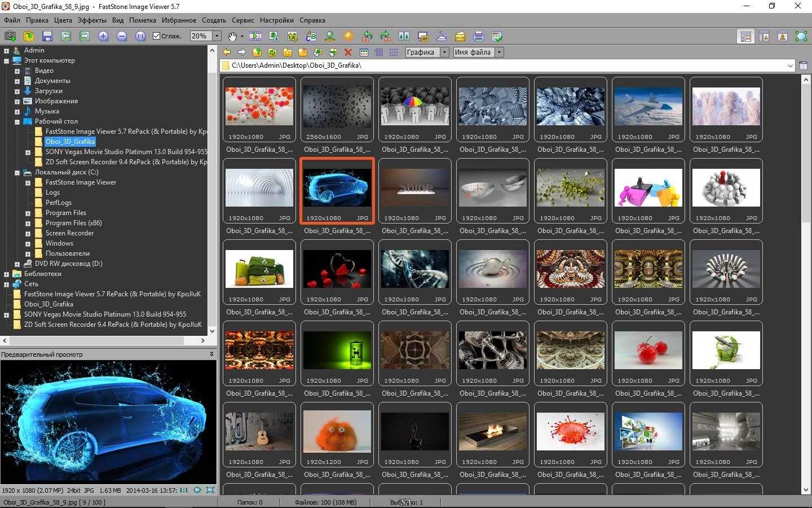Open the Графика file filter dropdown

point(444,52)
